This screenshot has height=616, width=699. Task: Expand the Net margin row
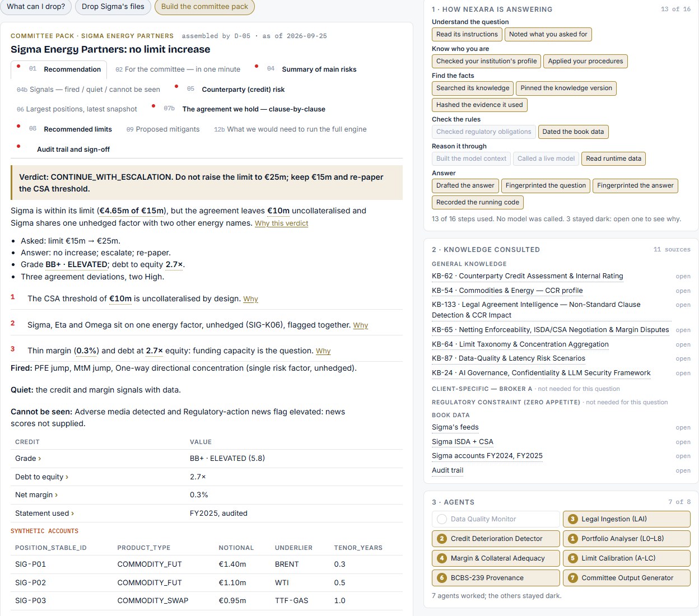pyautogui.click(x=36, y=495)
